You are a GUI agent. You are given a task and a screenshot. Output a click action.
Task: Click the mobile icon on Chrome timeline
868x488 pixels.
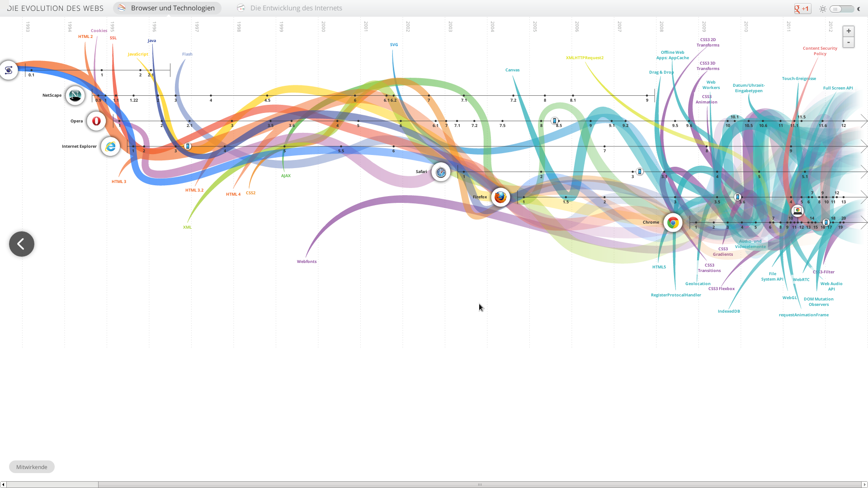pos(826,222)
